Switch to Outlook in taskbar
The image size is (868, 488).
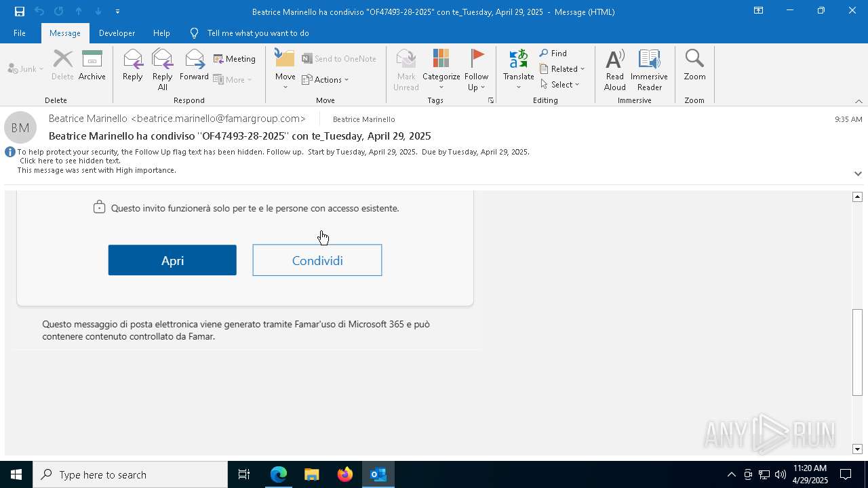pos(378,474)
